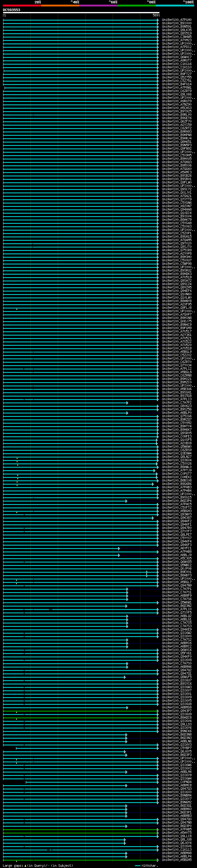The image size is (197, 868).
Task: Select hit label UniRef100_Q6J6Y5
Action: (177, 751)
